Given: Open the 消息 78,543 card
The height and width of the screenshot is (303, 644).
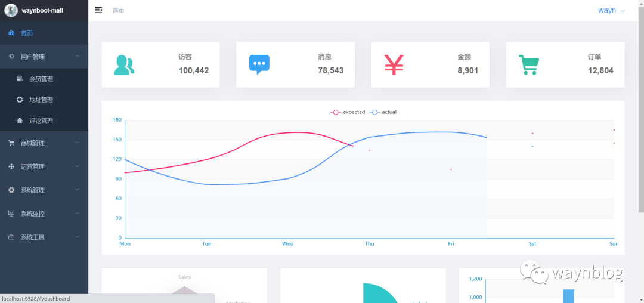Looking at the screenshot, I should coord(295,64).
